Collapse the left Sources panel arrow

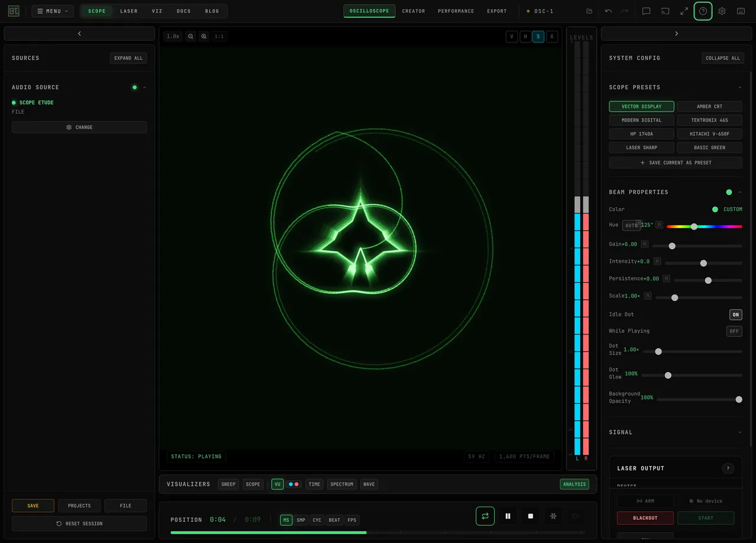click(x=79, y=34)
